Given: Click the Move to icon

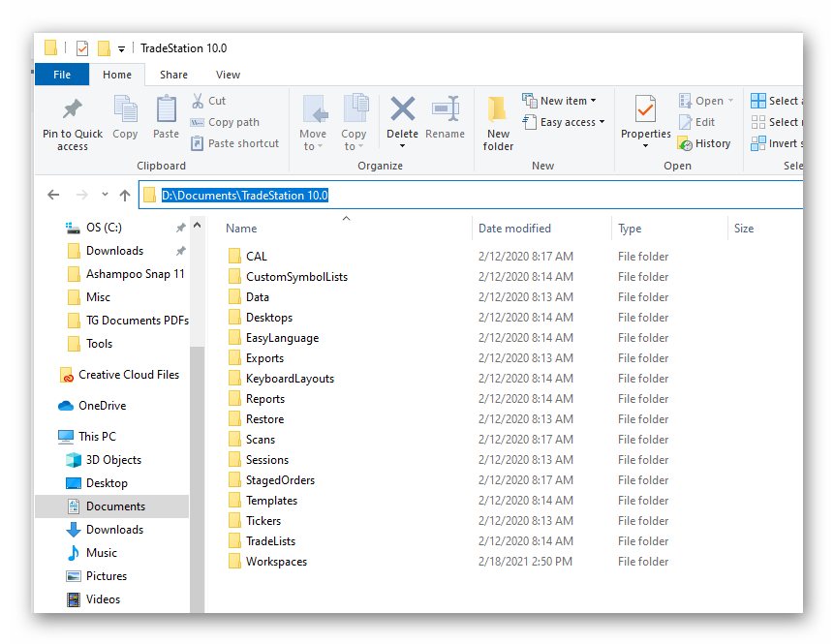Looking at the screenshot, I should tap(315, 109).
